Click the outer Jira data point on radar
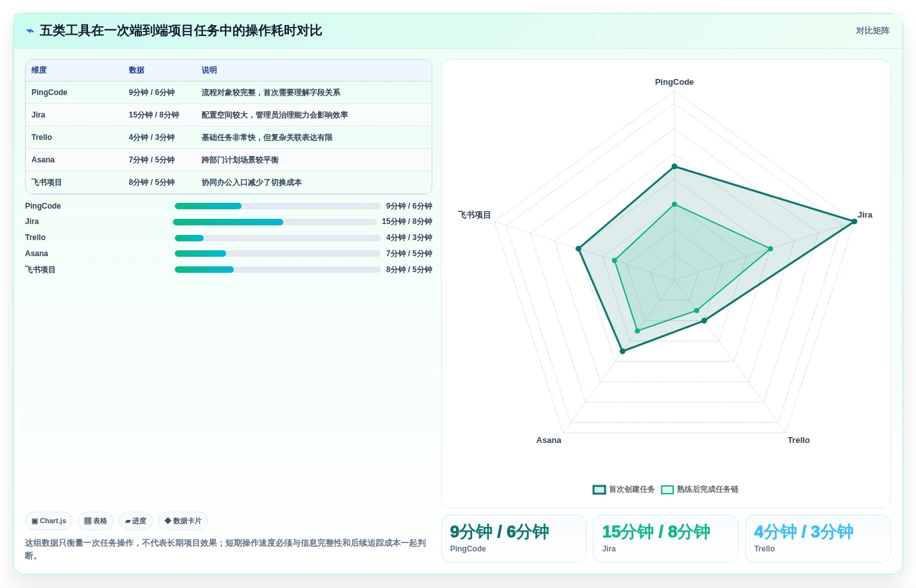This screenshot has width=916, height=588. (x=854, y=221)
